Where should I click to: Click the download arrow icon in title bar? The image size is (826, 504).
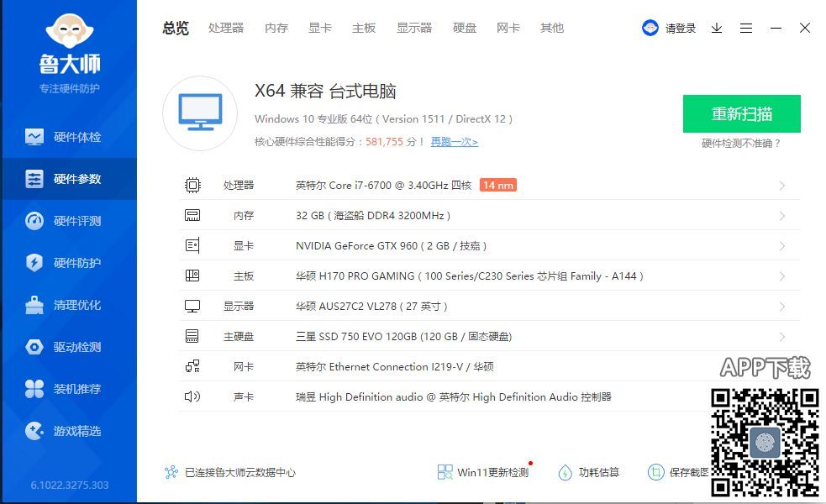tap(717, 28)
